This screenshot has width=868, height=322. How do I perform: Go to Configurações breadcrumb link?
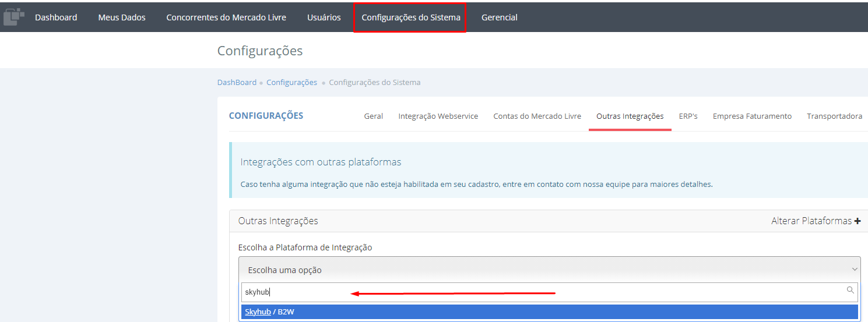tap(292, 83)
